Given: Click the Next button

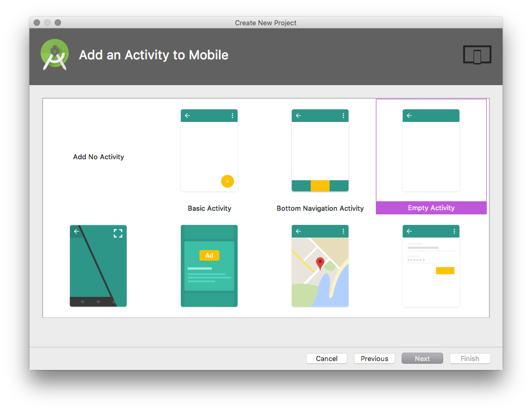Looking at the screenshot, I should coord(422,358).
